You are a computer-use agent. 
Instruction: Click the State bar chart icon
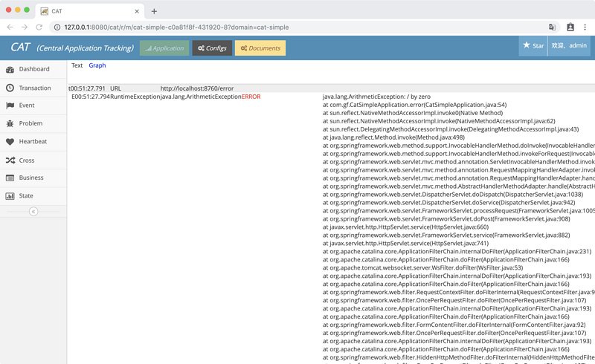click(x=10, y=196)
